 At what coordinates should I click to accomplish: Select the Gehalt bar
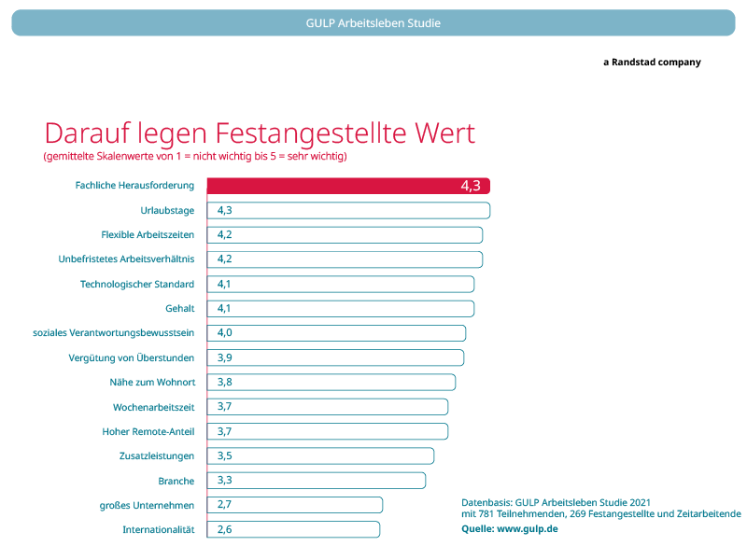tap(340, 308)
